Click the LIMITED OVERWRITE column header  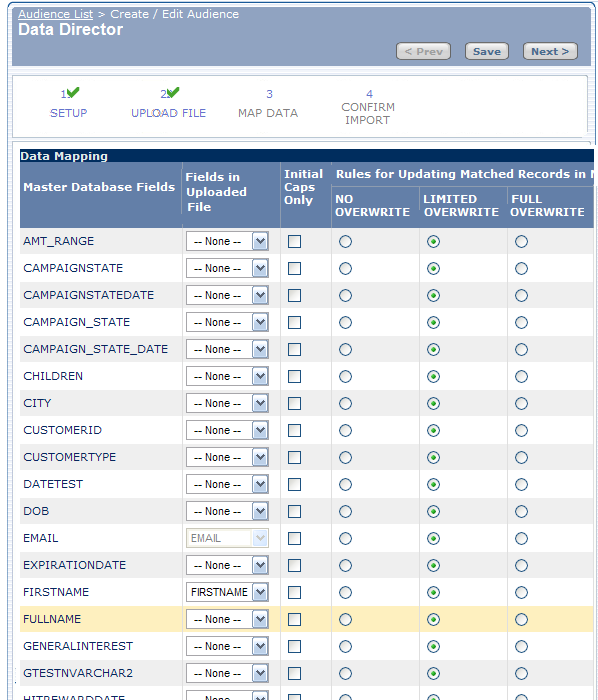(x=461, y=205)
